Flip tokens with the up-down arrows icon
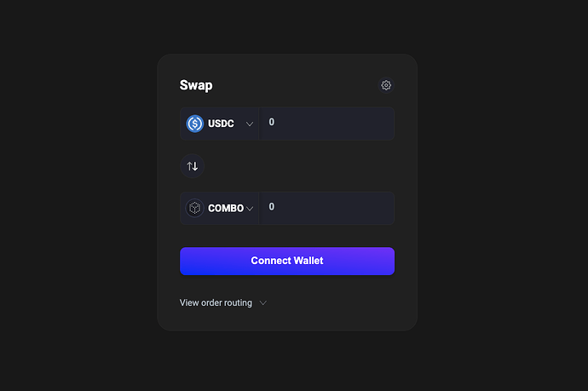This screenshot has height=391, width=588. coord(193,165)
